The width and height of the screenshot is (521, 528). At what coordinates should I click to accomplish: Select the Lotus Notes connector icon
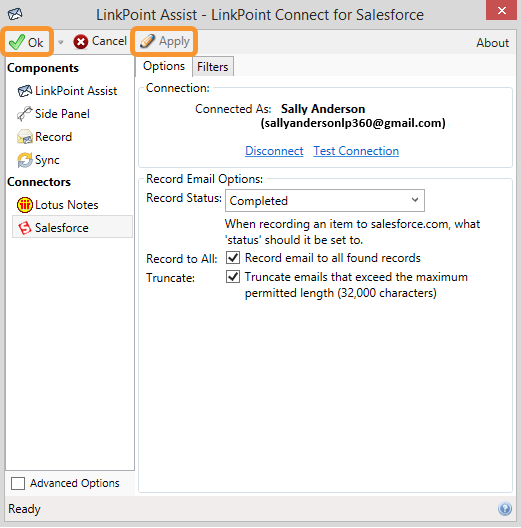[x=25, y=205]
